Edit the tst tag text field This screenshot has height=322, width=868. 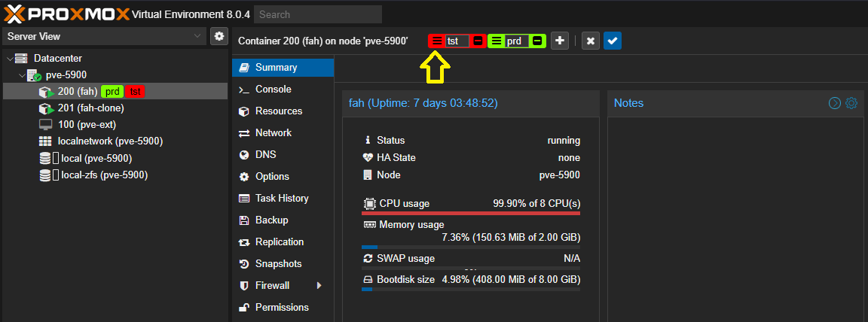pyautogui.click(x=457, y=41)
